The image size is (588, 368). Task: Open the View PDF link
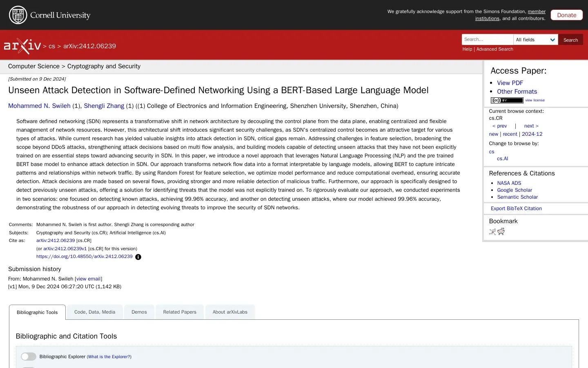point(510,83)
